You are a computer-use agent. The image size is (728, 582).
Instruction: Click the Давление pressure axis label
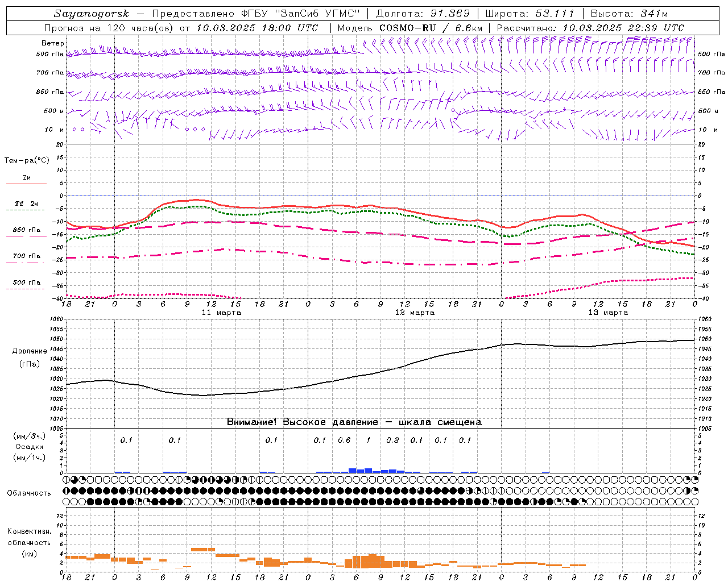[x=30, y=351]
